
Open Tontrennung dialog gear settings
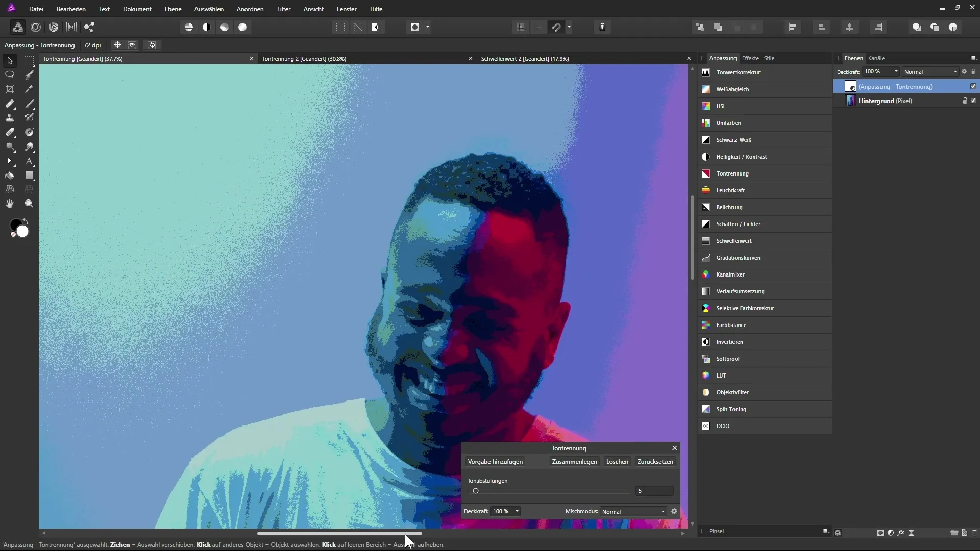[674, 511]
